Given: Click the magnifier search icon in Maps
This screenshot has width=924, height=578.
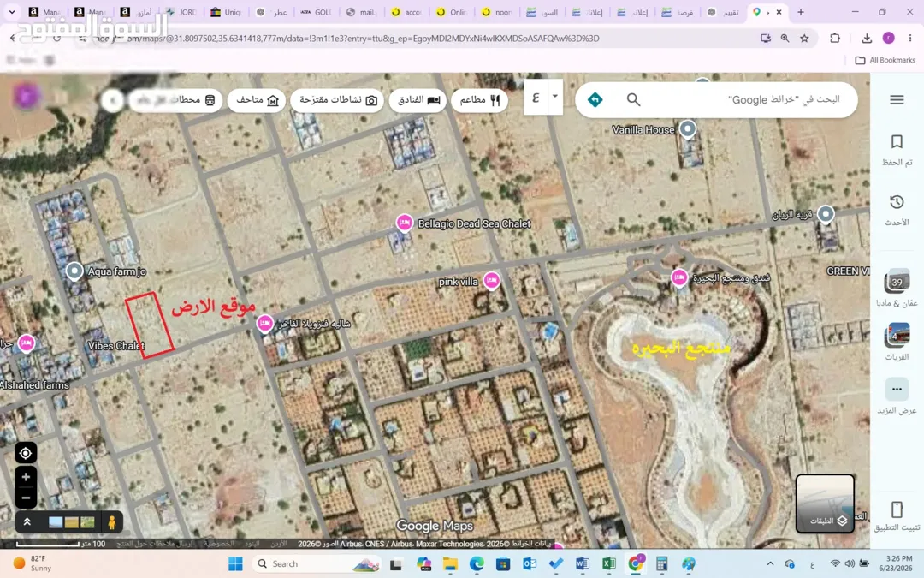Looking at the screenshot, I should (x=633, y=99).
